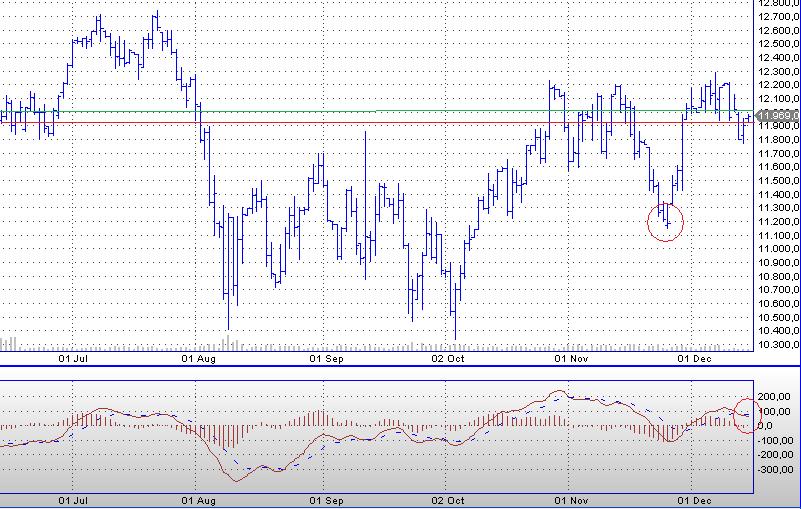Select the red horizontal line on the price chart
801x509 pixels.
point(376,123)
